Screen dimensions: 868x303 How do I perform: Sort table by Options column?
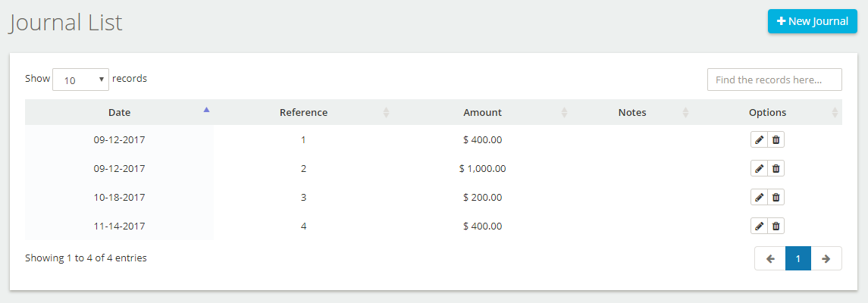(x=767, y=112)
